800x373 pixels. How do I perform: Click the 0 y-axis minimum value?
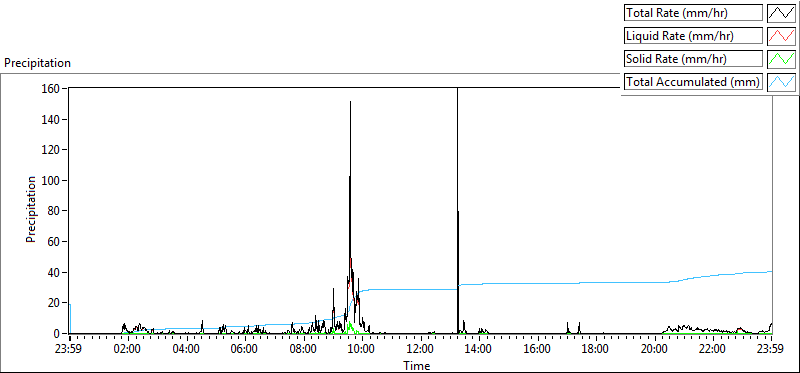point(57,334)
